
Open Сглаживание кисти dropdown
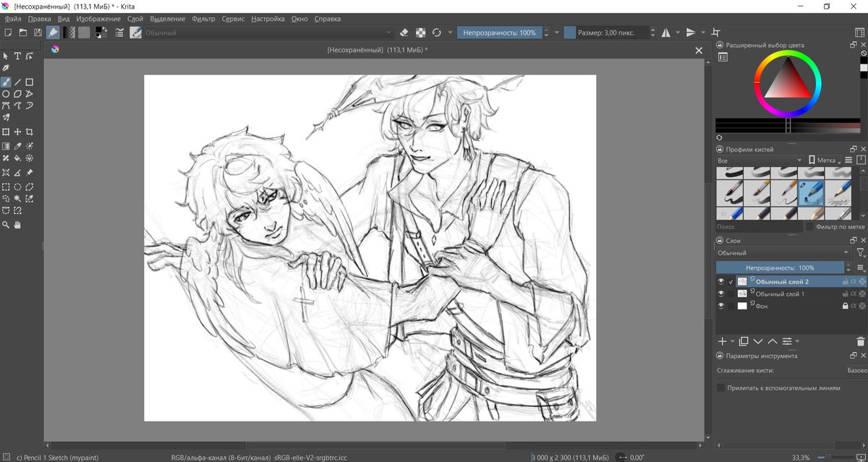856,370
